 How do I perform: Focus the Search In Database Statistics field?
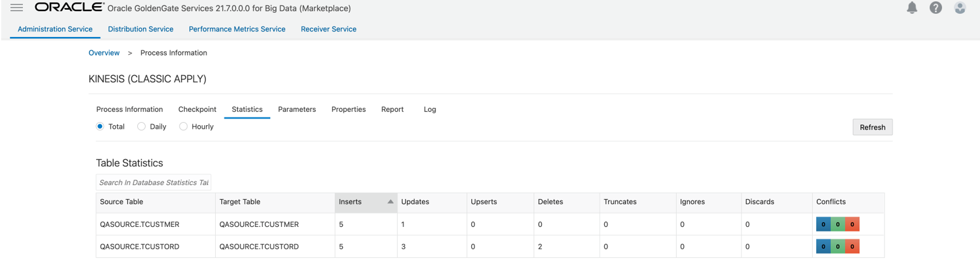click(153, 182)
